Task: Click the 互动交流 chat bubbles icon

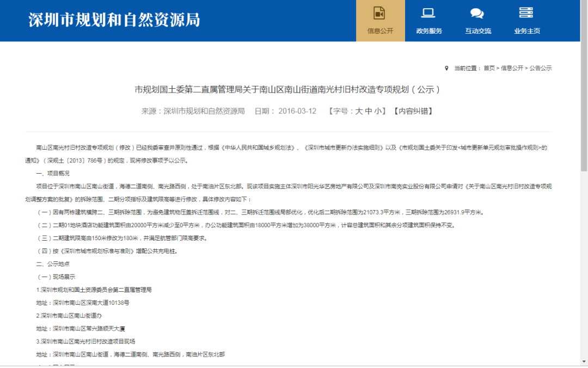Action: pyautogui.click(x=477, y=13)
